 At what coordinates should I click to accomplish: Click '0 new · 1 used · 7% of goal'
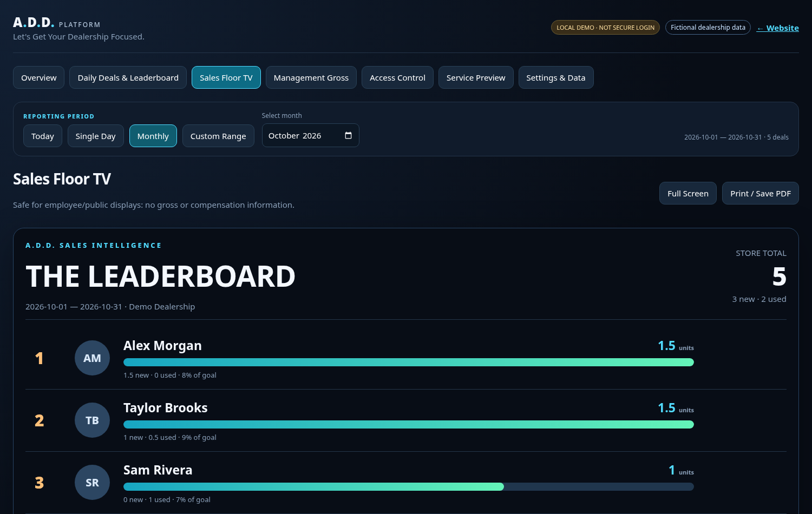[x=167, y=499]
